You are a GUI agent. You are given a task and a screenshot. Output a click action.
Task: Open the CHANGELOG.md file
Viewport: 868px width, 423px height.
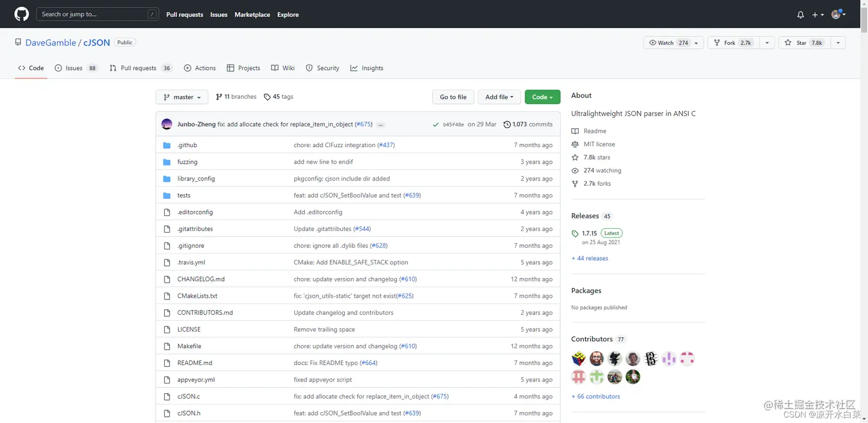(x=201, y=279)
